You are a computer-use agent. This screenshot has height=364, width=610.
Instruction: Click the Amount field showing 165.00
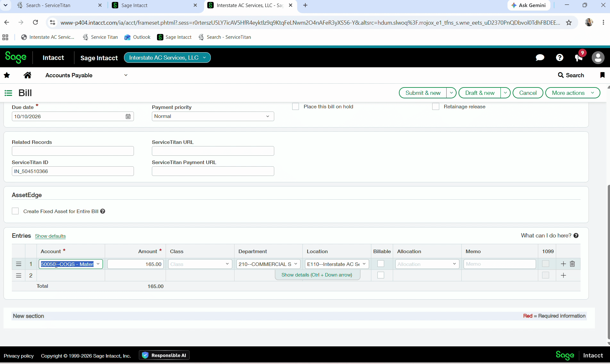(x=136, y=264)
